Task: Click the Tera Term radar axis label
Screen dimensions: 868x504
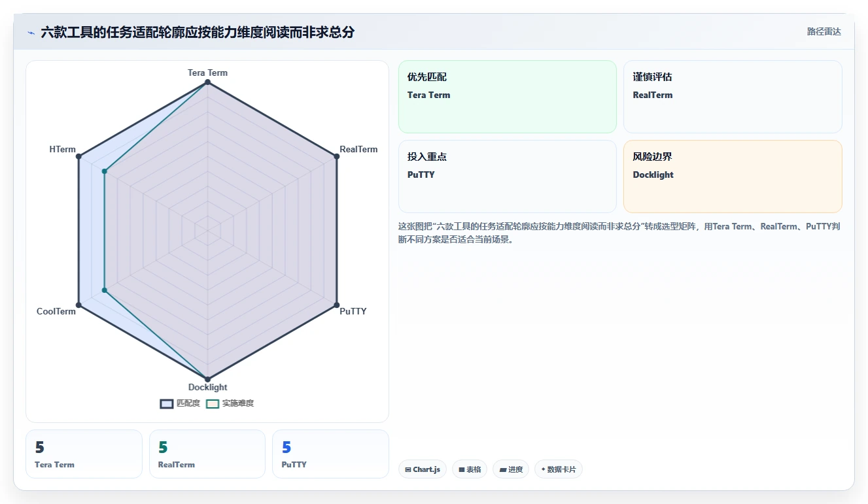Action: 207,73
